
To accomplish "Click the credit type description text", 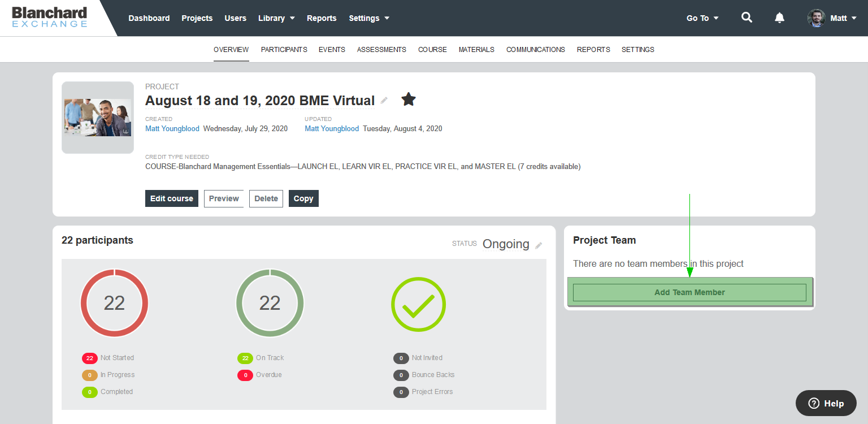I will [363, 167].
